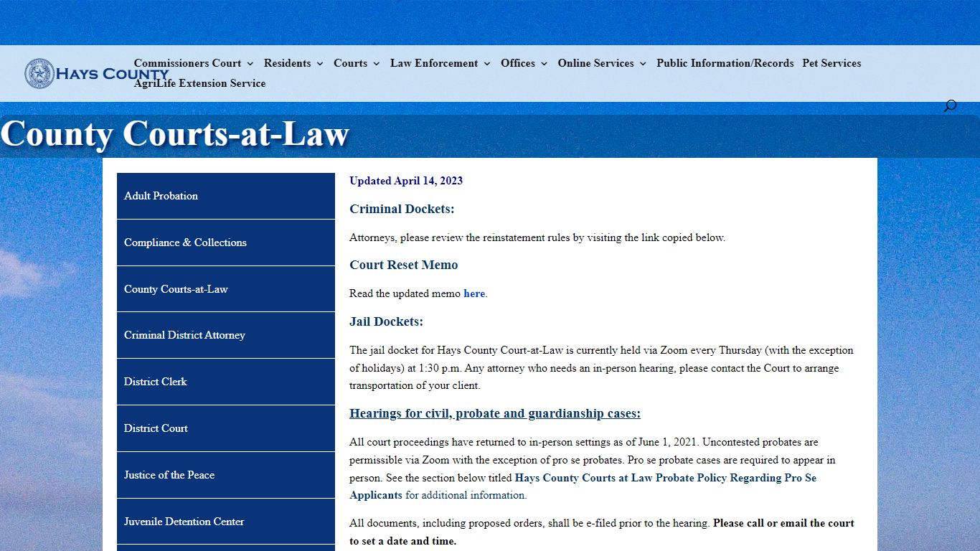This screenshot has width=980, height=551.
Task: Select Justice of the Peace in sidebar
Action: click(x=226, y=475)
